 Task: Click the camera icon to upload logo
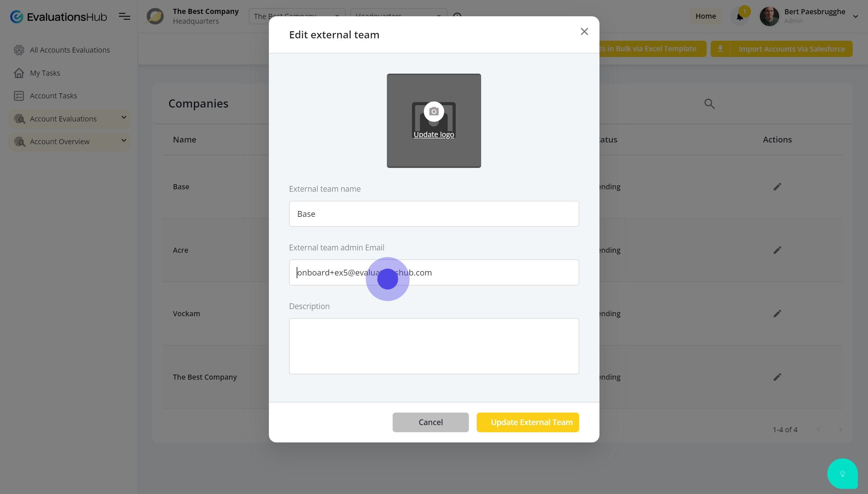point(434,111)
